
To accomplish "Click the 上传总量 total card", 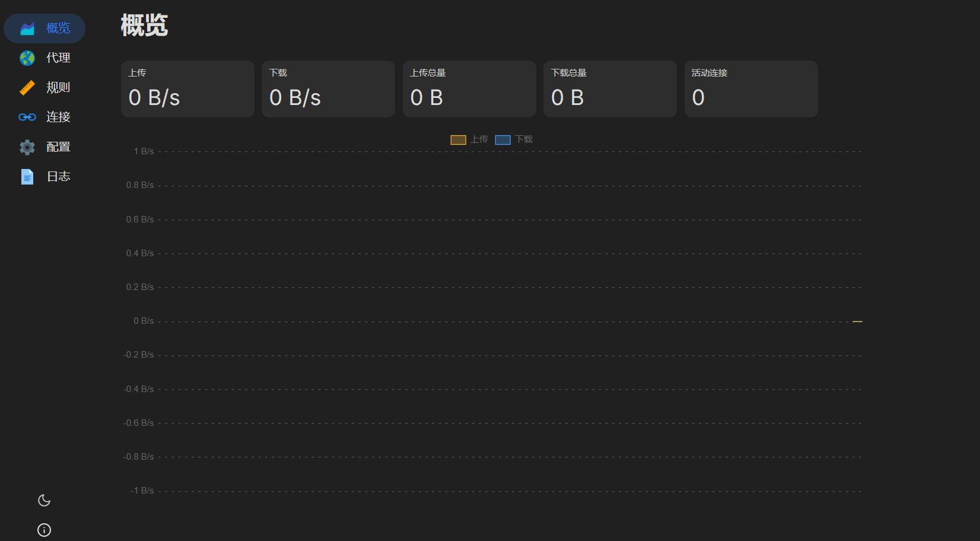I will pyautogui.click(x=469, y=89).
